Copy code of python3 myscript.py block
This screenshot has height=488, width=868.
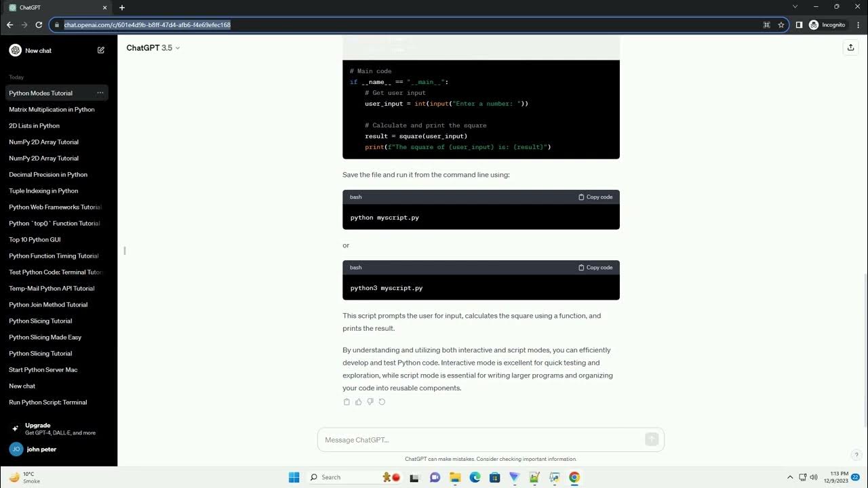tap(595, 267)
